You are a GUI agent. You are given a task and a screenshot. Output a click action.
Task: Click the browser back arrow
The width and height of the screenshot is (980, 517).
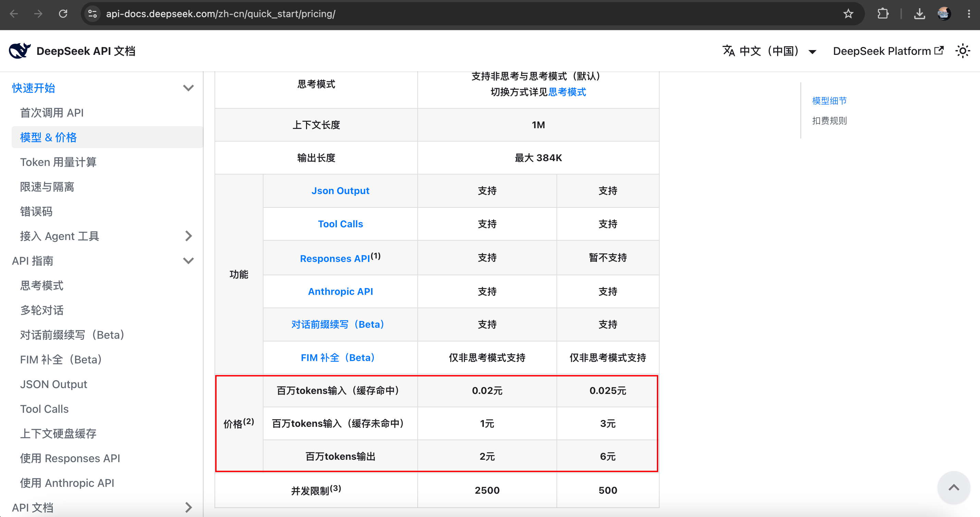coord(14,14)
